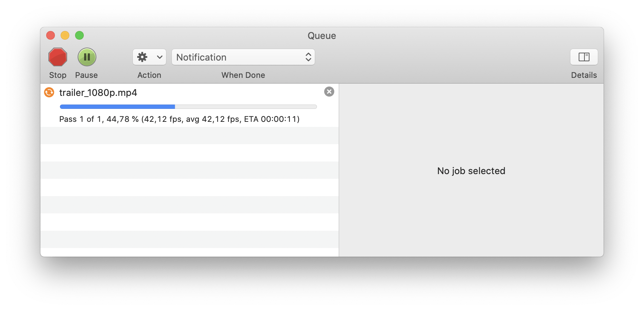Toggle the Details sidebar panel icon
644x310 pixels.
584,57
